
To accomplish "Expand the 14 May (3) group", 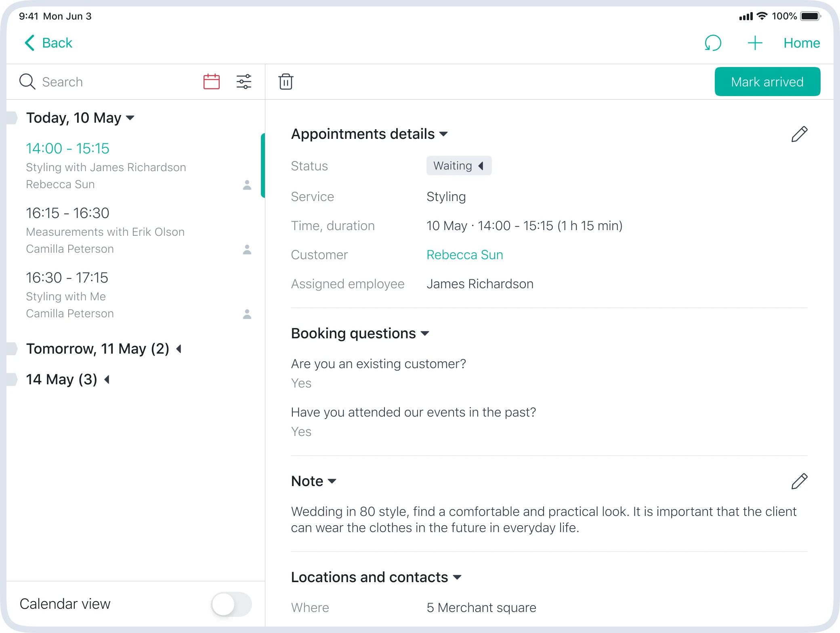I will (x=107, y=379).
